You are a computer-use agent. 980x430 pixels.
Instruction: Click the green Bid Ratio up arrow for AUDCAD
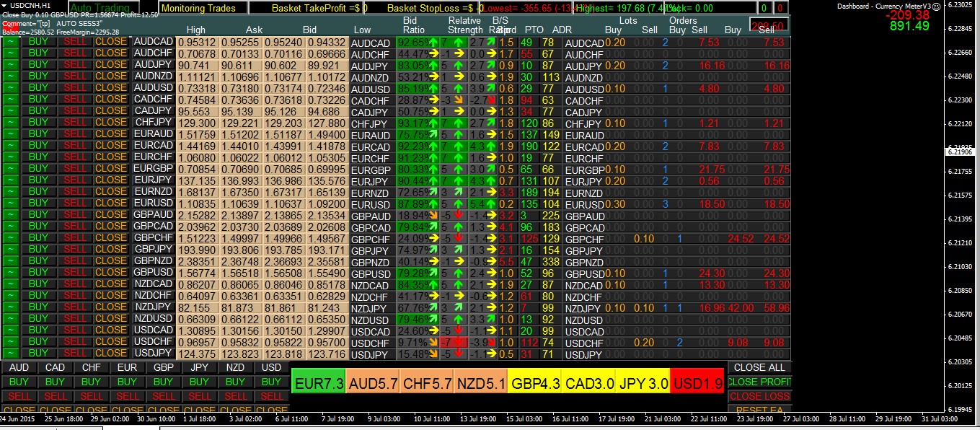point(433,43)
